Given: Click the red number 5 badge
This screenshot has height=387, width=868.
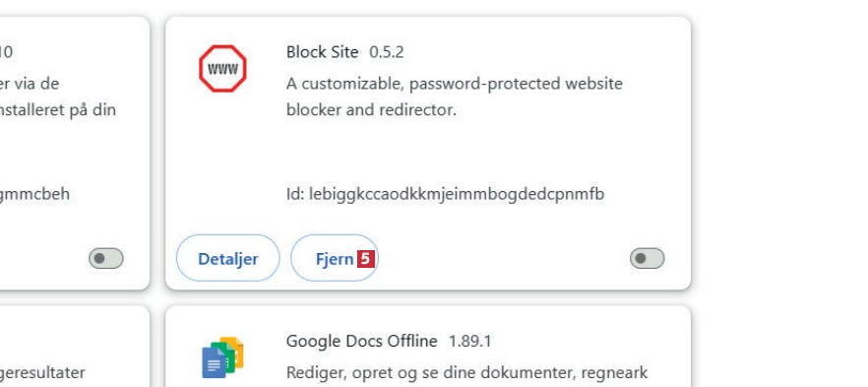Looking at the screenshot, I should pyautogui.click(x=366, y=259).
